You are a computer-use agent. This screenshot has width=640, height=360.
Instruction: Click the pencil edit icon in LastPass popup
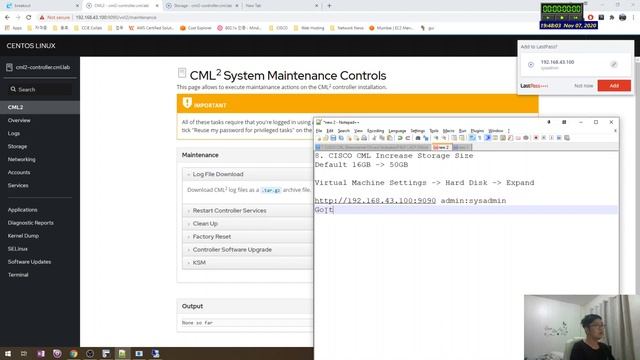613,64
